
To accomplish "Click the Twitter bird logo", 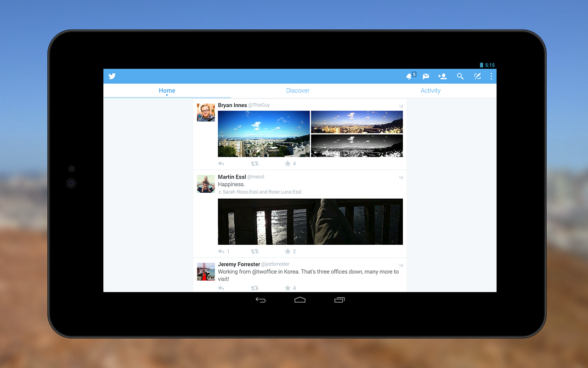I will (x=112, y=76).
